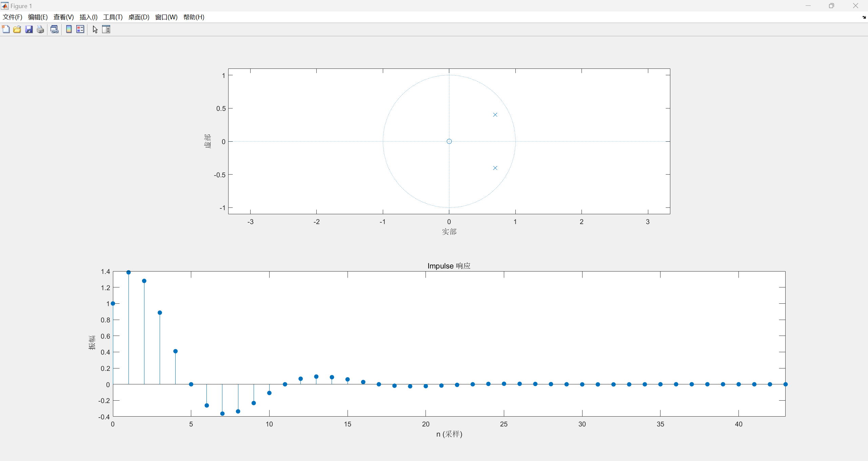Print the figure using the printer icon
The height and width of the screenshot is (461, 868).
[x=40, y=29]
